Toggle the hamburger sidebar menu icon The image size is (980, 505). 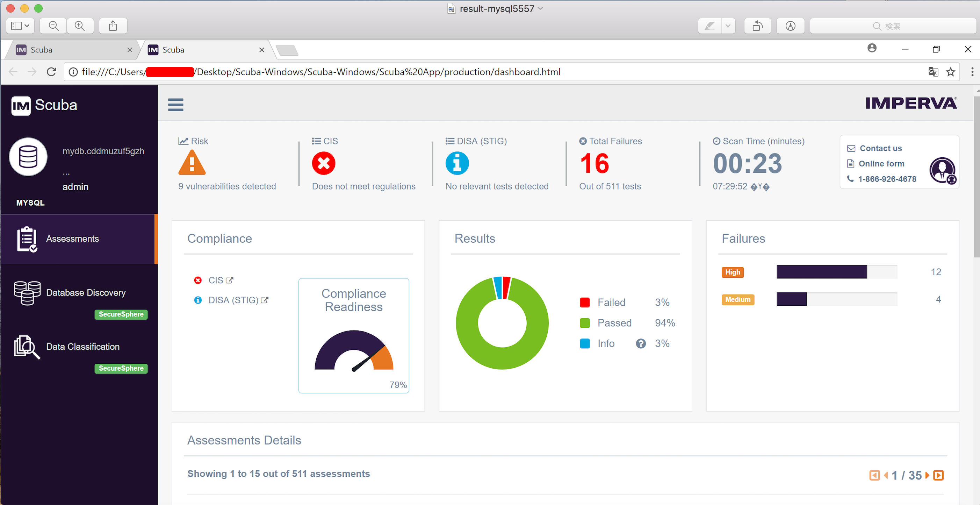coord(175,105)
